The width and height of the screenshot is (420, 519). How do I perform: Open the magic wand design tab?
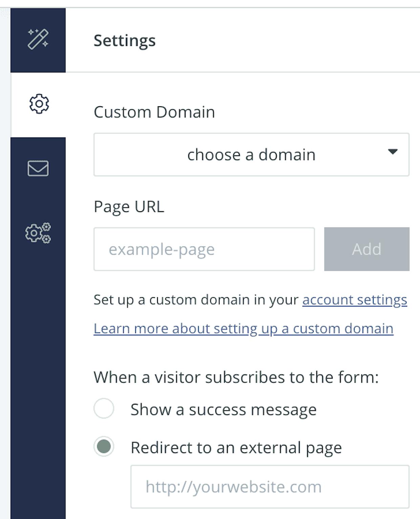pyautogui.click(x=38, y=40)
